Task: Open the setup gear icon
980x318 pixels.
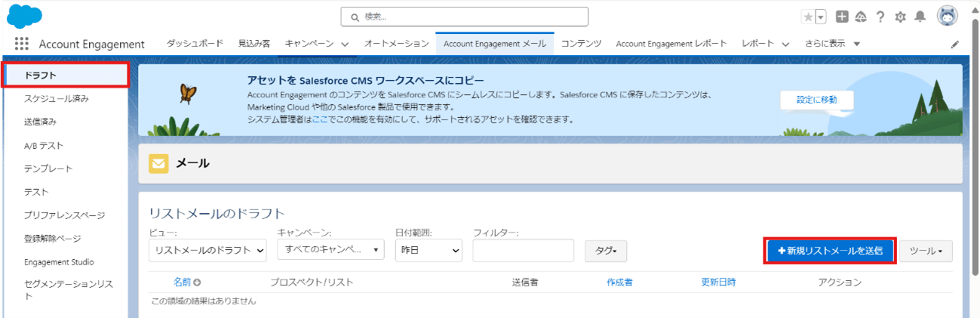Action: click(x=900, y=17)
